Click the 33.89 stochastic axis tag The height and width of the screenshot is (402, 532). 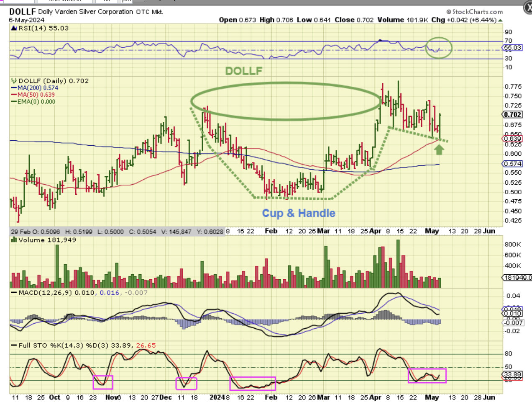(x=513, y=374)
